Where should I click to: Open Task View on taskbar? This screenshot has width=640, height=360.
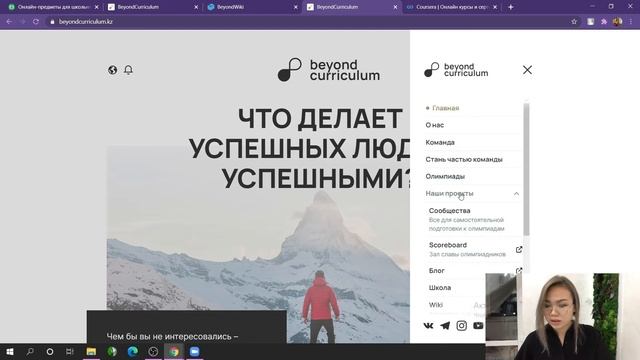tap(70, 351)
